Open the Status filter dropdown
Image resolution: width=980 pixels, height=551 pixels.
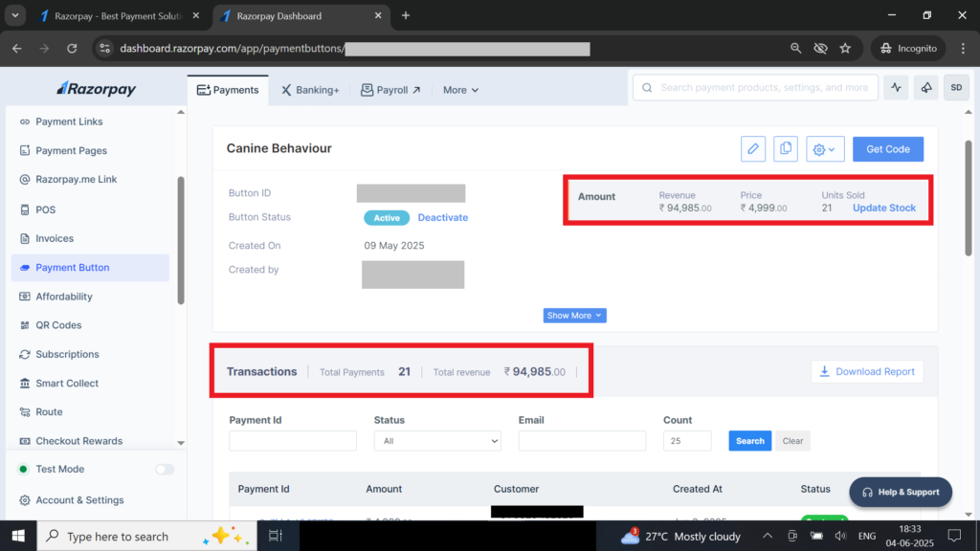[437, 441]
